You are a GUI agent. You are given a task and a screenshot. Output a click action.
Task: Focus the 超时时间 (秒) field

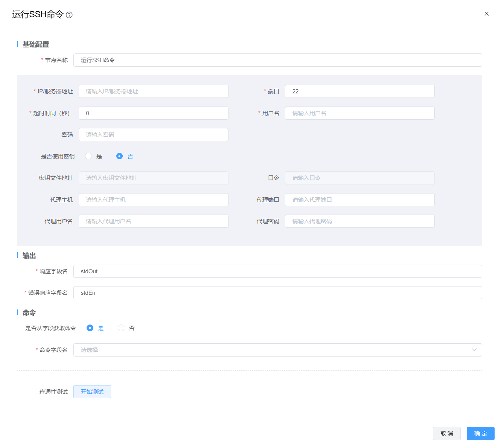pos(153,113)
